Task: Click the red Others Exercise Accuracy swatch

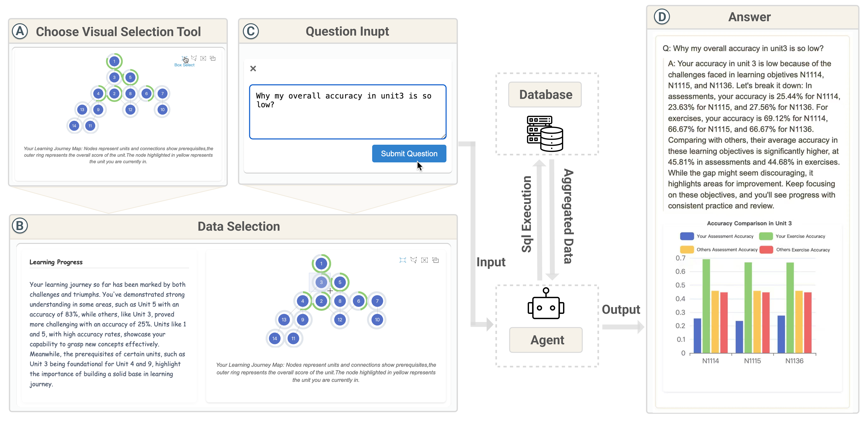Action: tap(766, 250)
